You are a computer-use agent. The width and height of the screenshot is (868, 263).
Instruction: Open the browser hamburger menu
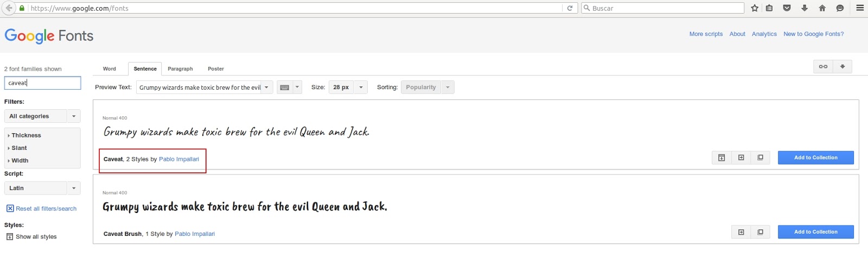click(860, 8)
